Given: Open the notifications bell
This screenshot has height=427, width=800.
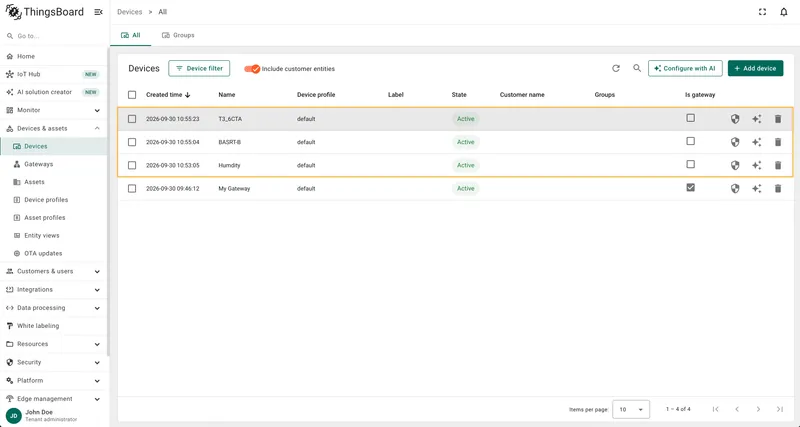Looking at the screenshot, I should coord(784,12).
